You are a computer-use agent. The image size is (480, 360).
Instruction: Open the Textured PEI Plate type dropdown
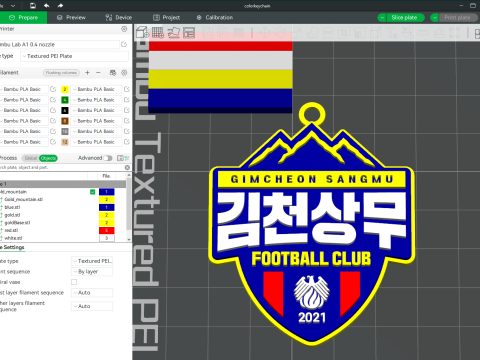(74, 56)
